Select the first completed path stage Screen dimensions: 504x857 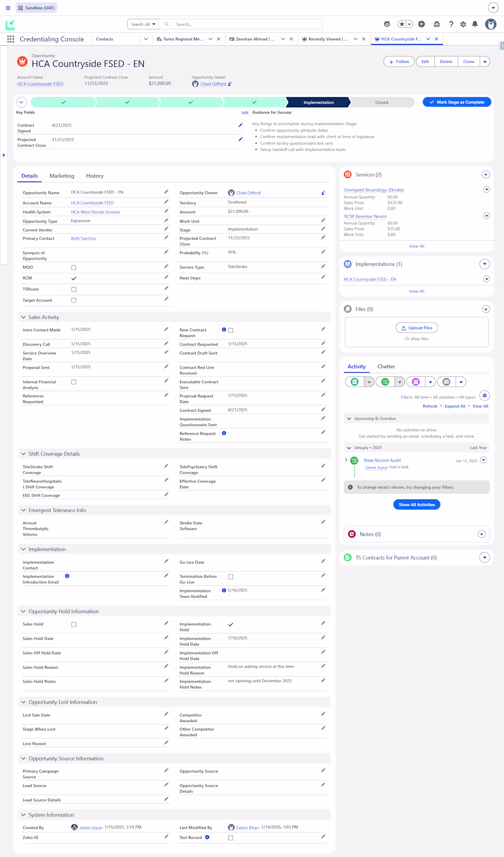point(63,103)
